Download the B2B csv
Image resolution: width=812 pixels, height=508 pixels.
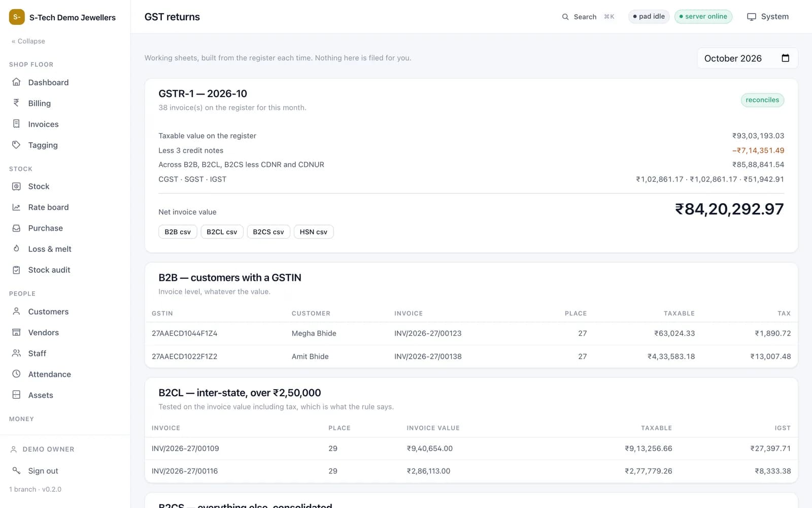[x=178, y=232]
